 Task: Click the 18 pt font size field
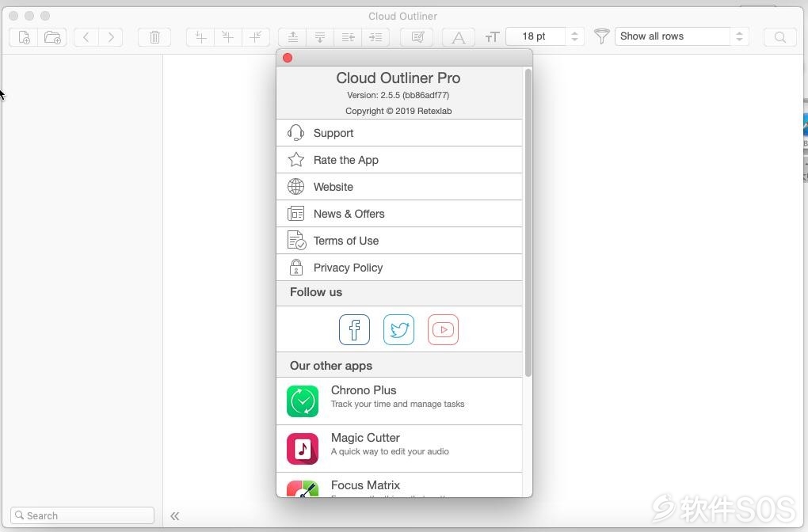point(536,36)
